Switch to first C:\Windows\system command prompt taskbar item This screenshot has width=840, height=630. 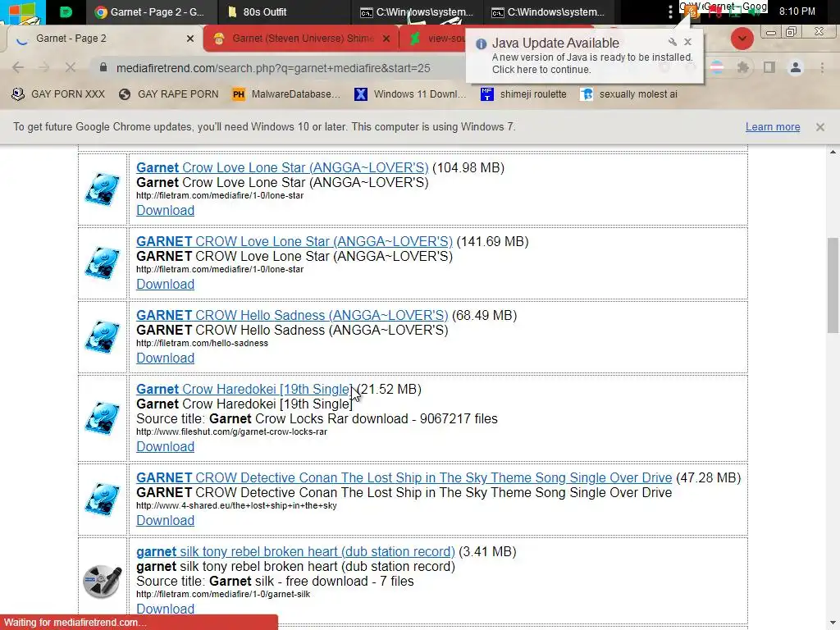(417, 11)
